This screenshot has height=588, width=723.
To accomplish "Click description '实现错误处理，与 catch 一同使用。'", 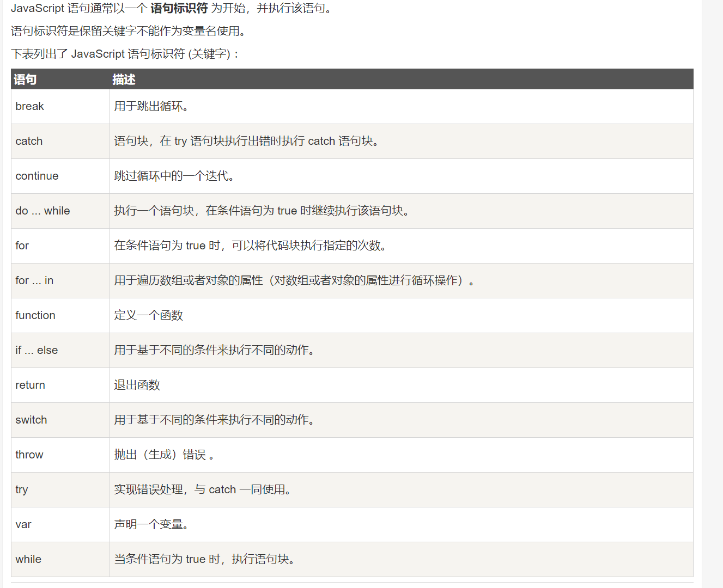I will coord(202,489).
